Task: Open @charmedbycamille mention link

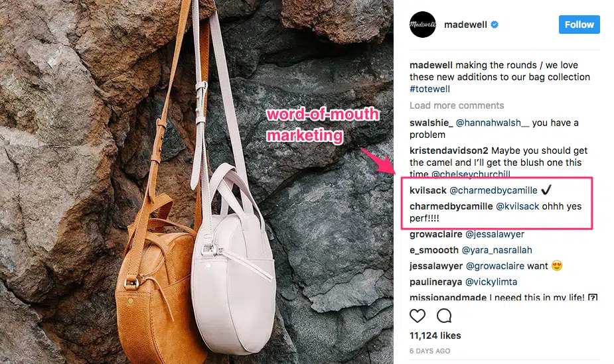Action: 493,190
